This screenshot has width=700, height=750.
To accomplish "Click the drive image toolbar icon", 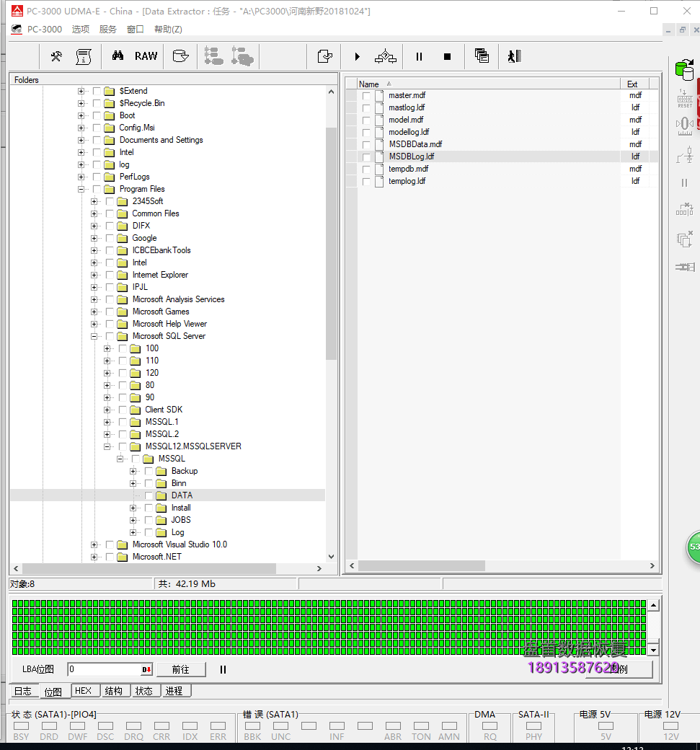I will click(x=181, y=56).
